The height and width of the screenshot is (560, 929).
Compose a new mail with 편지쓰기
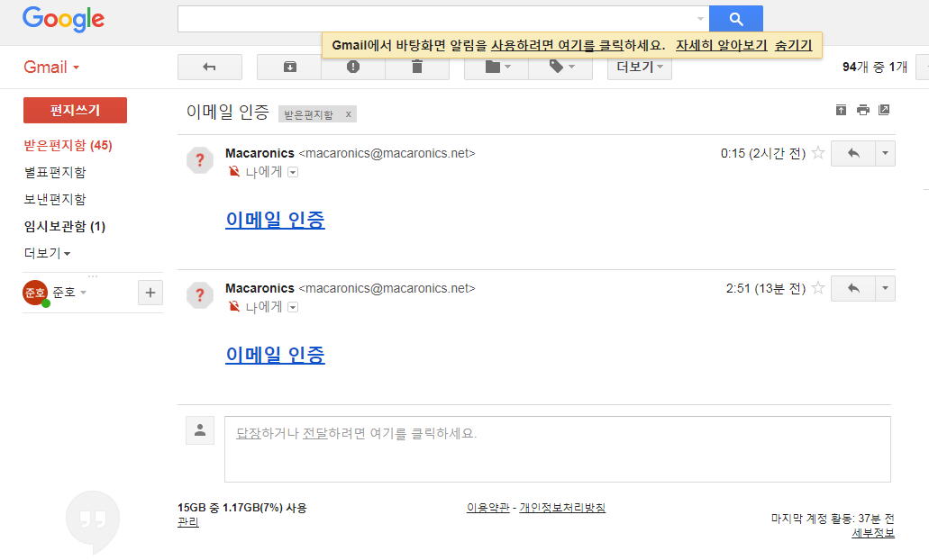(x=76, y=110)
